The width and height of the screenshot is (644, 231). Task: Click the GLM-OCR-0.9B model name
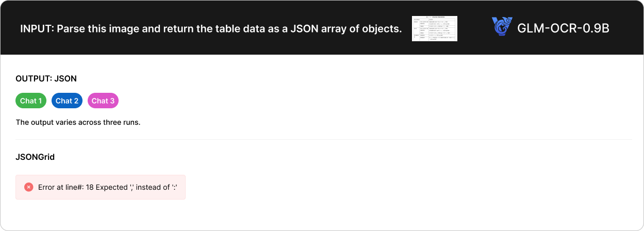coord(563,28)
